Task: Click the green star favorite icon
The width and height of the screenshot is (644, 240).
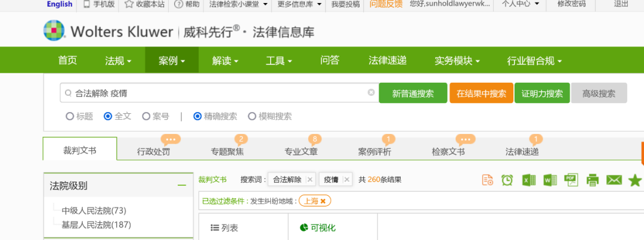Action: (635, 180)
